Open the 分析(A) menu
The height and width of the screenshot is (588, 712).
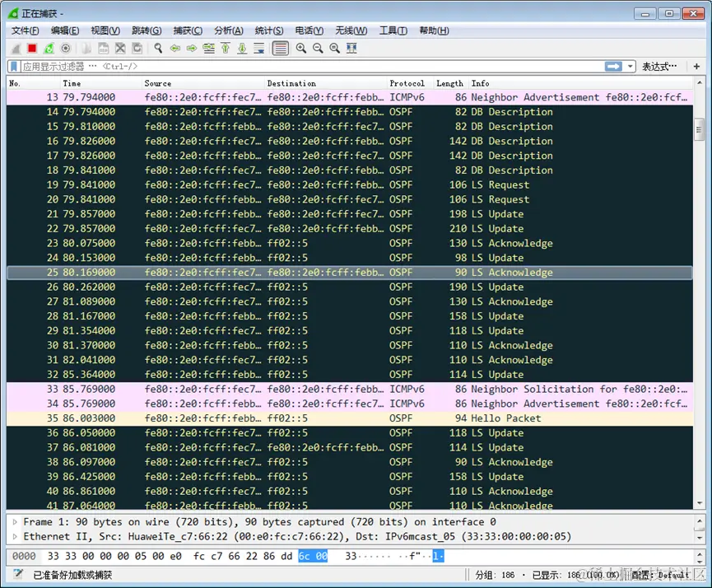tap(229, 30)
